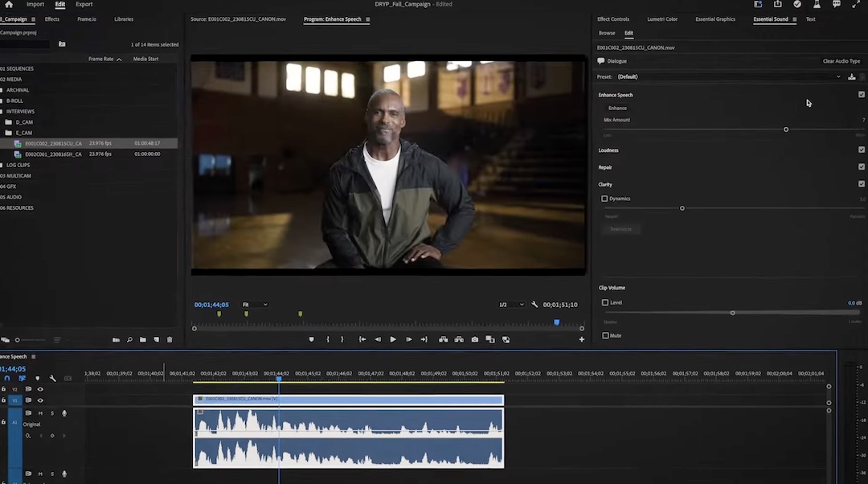Viewport: 868px width, 484px height.
Task: Click the Linked Selection icon in the timeline
Action: click(x=22, y=378)
